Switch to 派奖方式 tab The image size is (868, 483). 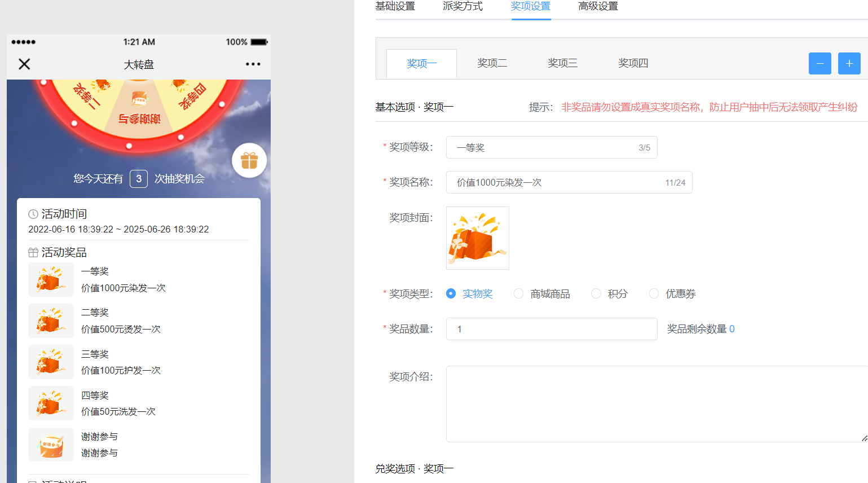click(463, 6)
